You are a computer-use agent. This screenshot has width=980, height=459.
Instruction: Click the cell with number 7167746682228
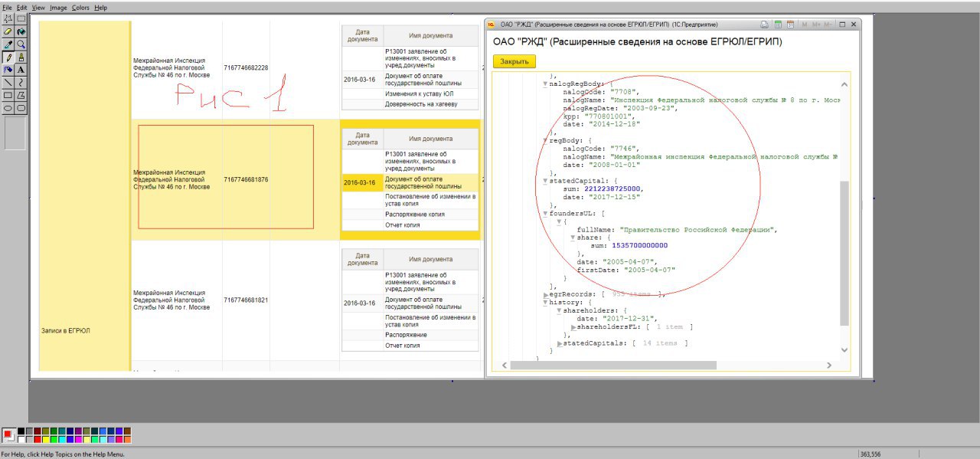(246, 67)
